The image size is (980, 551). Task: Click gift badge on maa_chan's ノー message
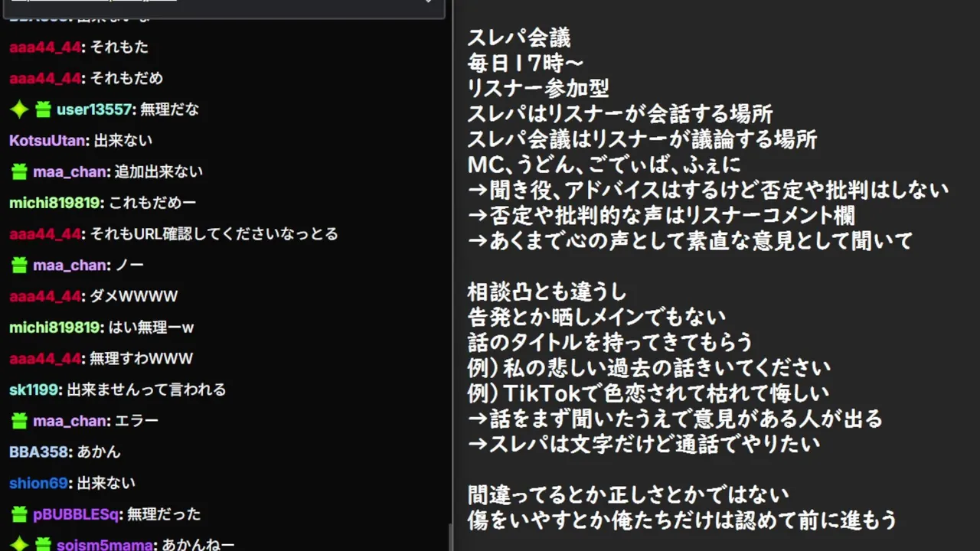pos(19,266)
